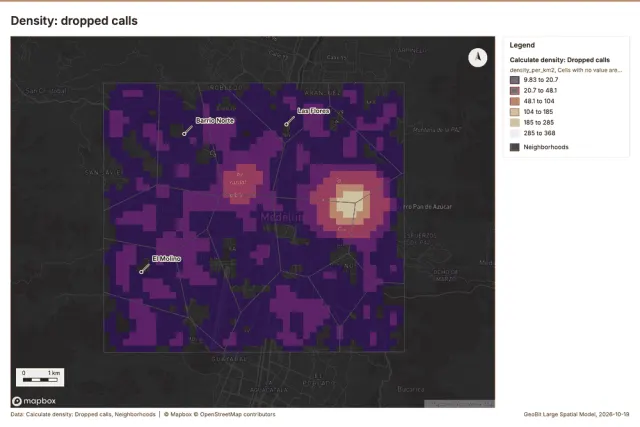Viewport: 640px width, 427px height.
Task: Click the 285 to 368 legend swatch
Action: [x=515, y=133]
